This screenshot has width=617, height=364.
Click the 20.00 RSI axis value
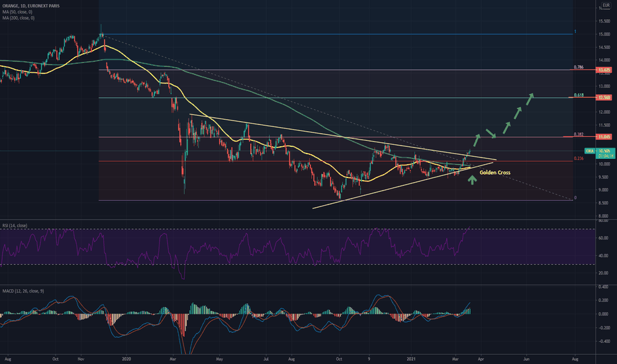[x=603, y=273]
